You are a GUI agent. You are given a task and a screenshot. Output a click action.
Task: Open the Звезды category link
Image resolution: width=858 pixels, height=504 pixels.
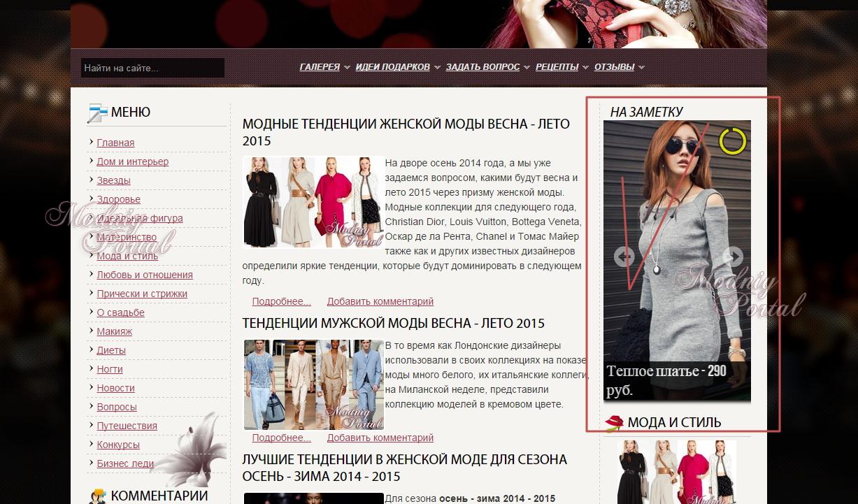(113, 180)
